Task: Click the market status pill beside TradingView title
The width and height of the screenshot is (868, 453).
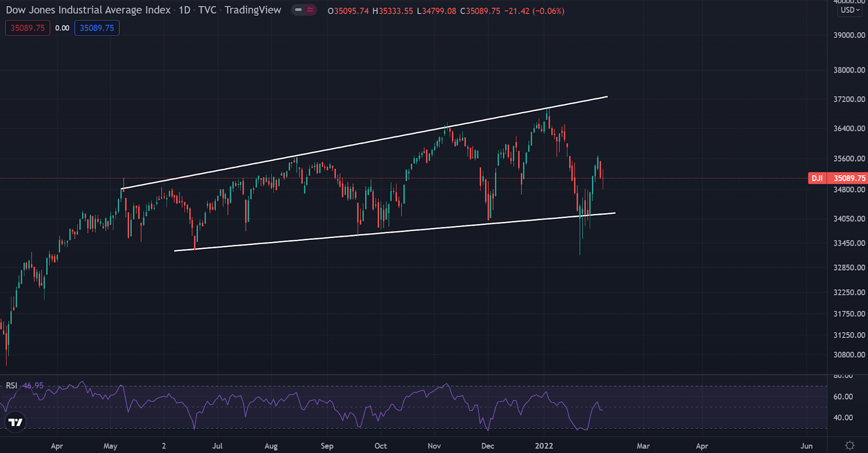Action: pos(304,10)
